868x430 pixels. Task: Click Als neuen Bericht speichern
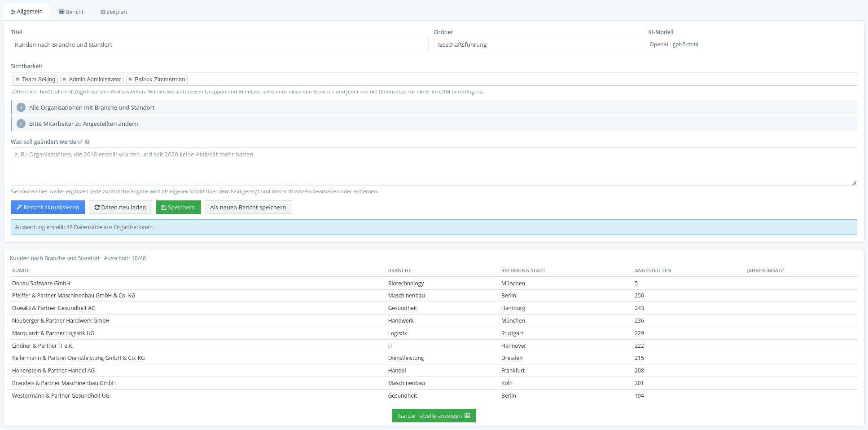click(x=248, y=207)
